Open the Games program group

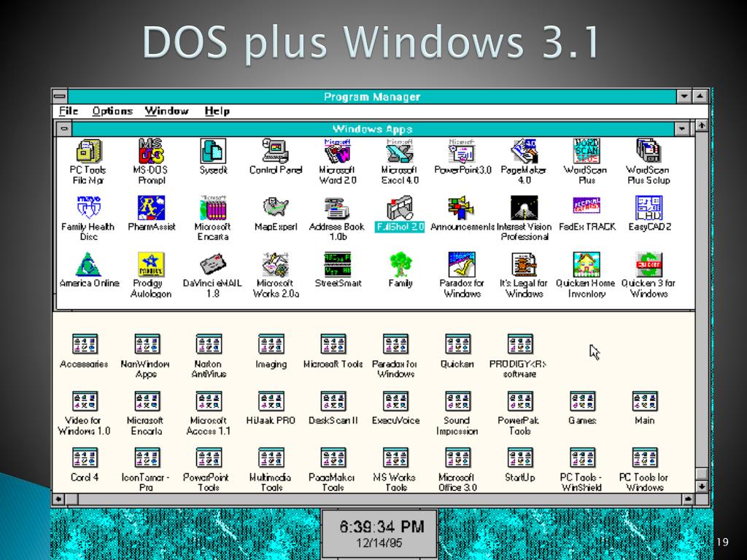pos(582,401)
